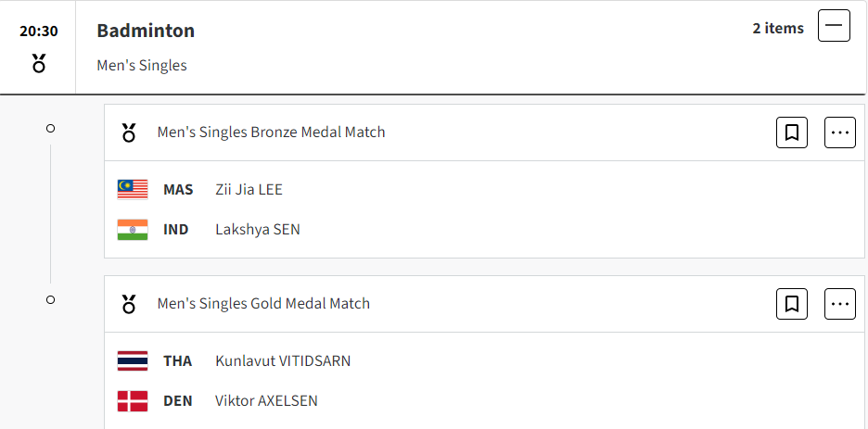The height and width of the screenshot is (429, 868).
Task: Select player Viktor AXELSEN
Action: [x=267, y=401]
